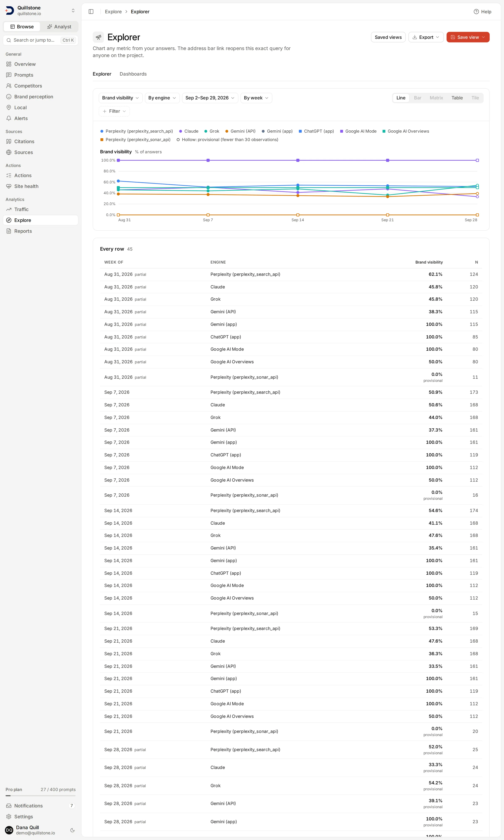Expand the Quillstone workspace switcher
Screen dimensions: 504x840
tap(40, 10)
